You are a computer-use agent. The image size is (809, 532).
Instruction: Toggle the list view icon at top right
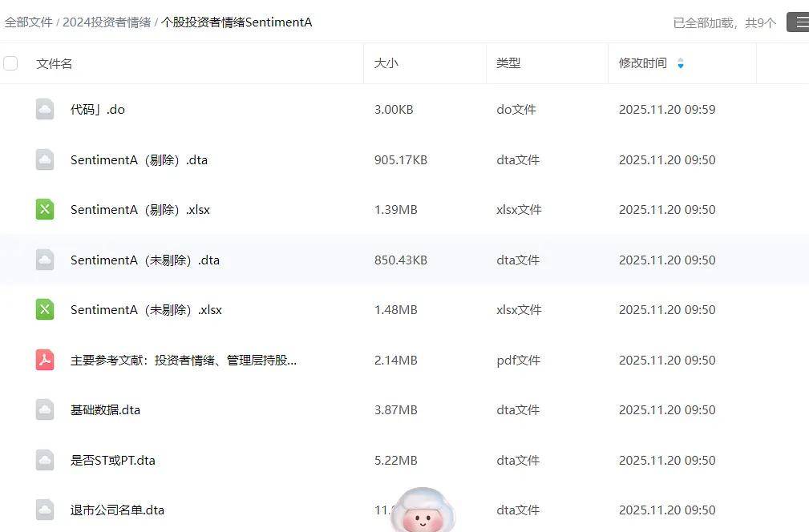coord(798,22)
